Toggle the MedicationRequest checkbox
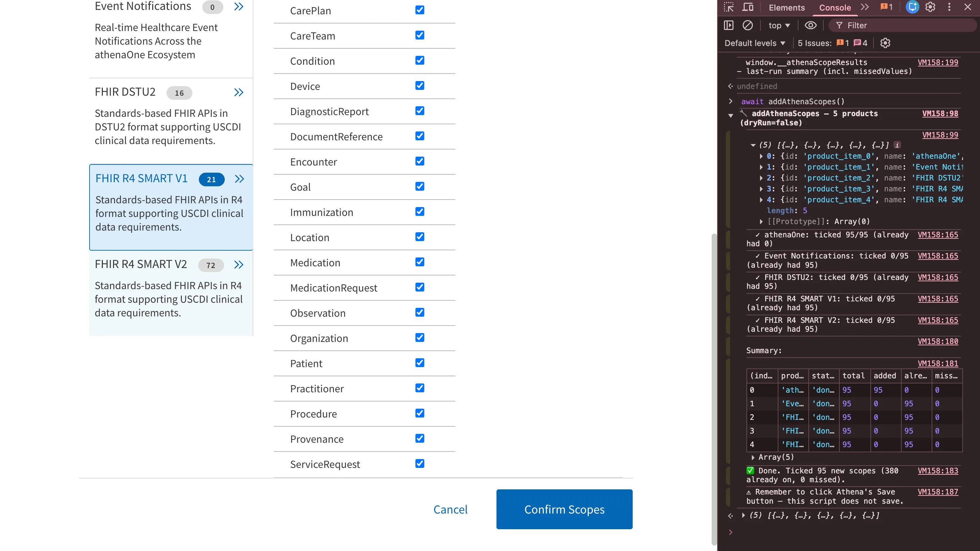Viewport: 980px width, 551px height. point(420,287)
